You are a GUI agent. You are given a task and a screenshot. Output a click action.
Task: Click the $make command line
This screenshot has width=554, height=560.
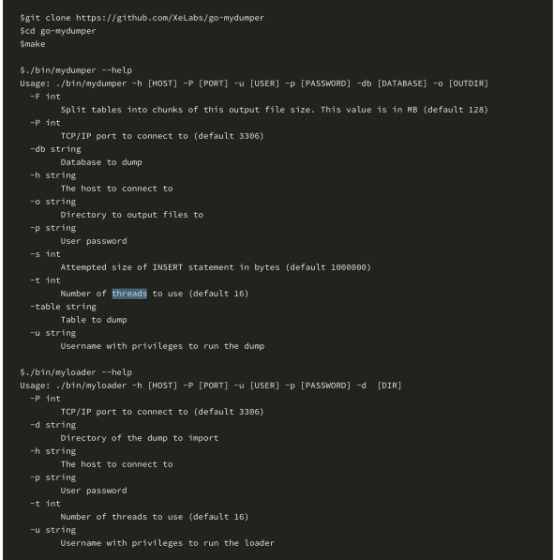point(33,44)
